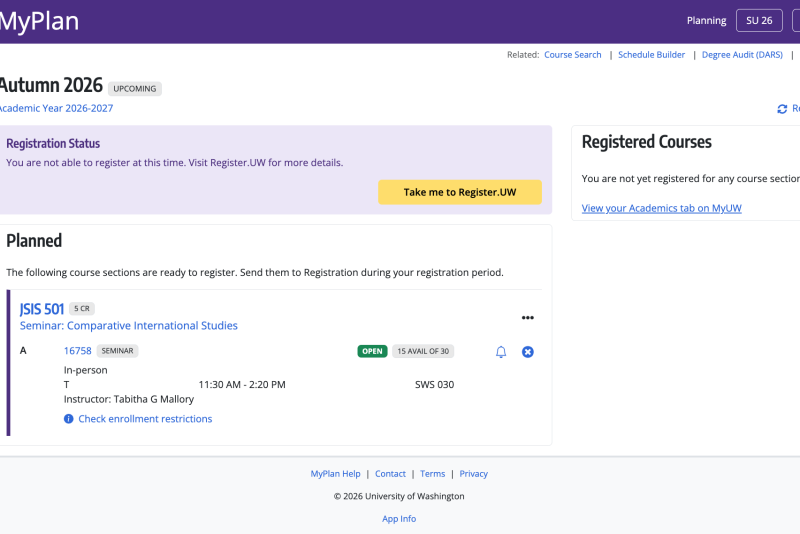Open the Course Search link
800x534 pixels.
click(572, 55)
